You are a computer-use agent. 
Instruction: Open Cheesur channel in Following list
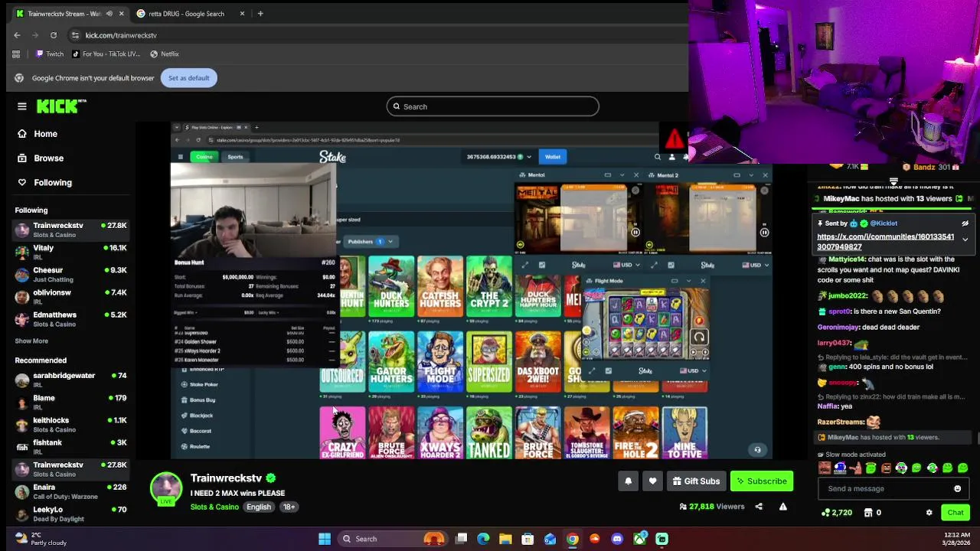point(70,275)
